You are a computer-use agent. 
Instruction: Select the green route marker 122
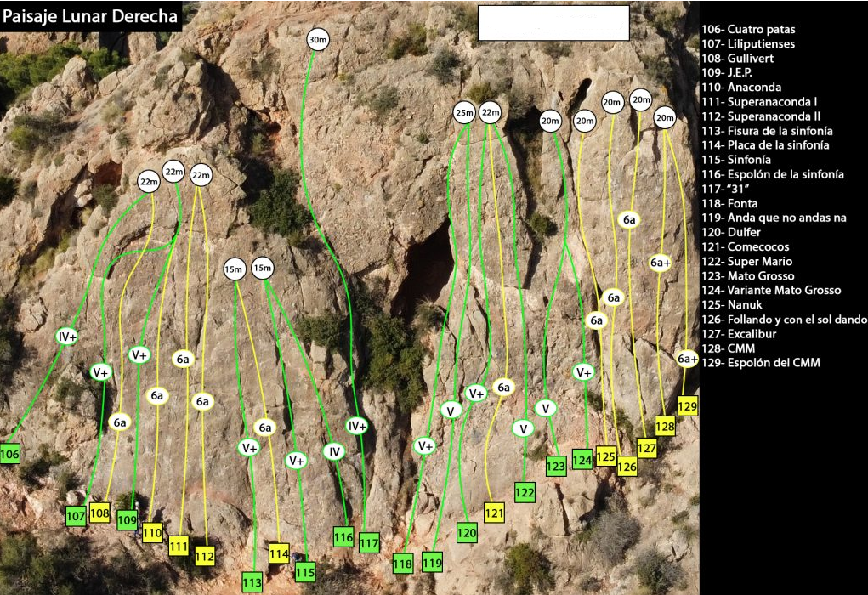[x=525, y=491]
